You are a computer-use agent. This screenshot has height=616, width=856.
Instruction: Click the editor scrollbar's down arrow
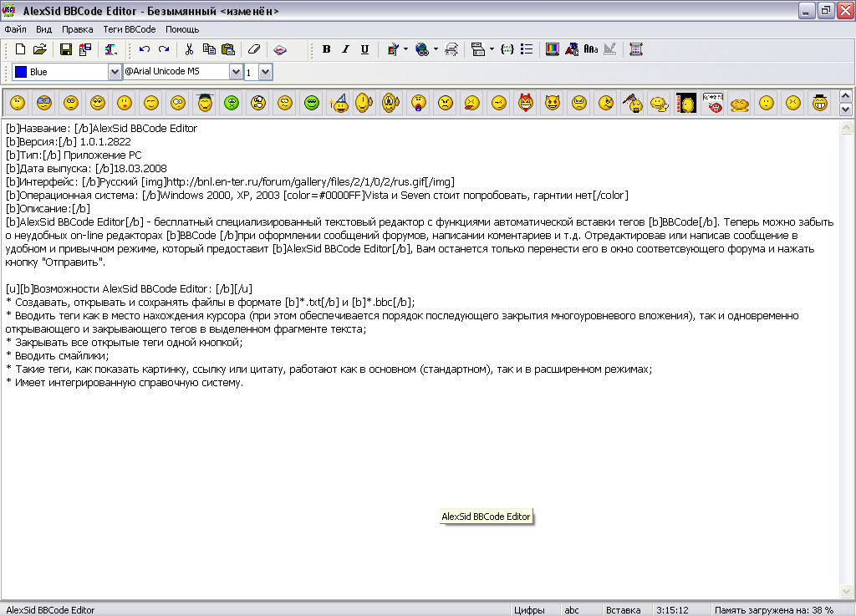pyautogui.click(x=846, y=591)
